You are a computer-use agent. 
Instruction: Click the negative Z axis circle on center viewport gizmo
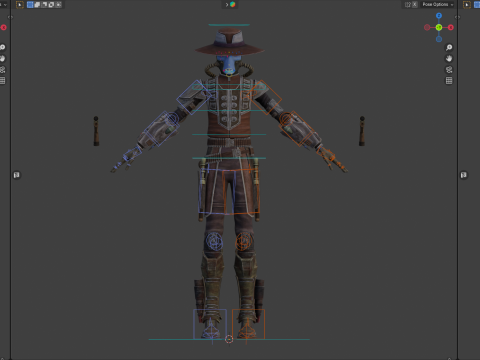click(439, 39)
